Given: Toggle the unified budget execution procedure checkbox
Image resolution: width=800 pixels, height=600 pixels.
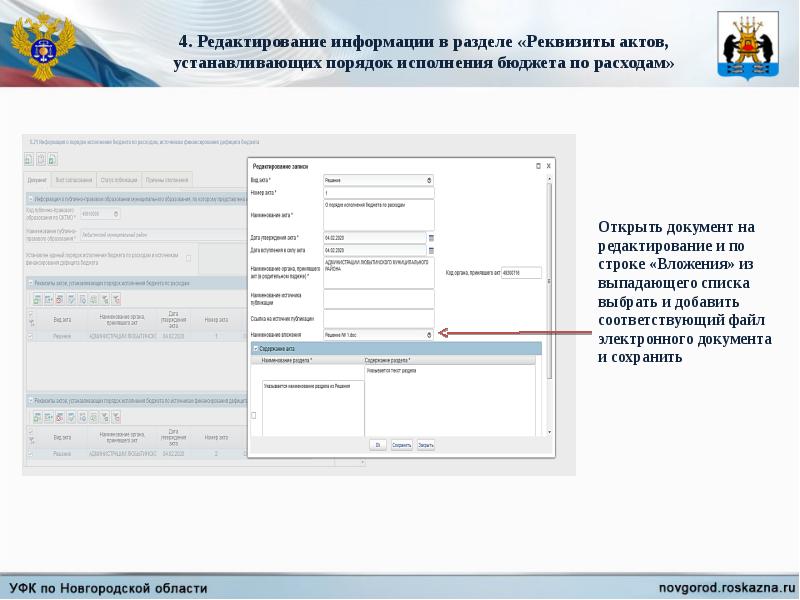Looking at the screenshot, I should [189, 258].
